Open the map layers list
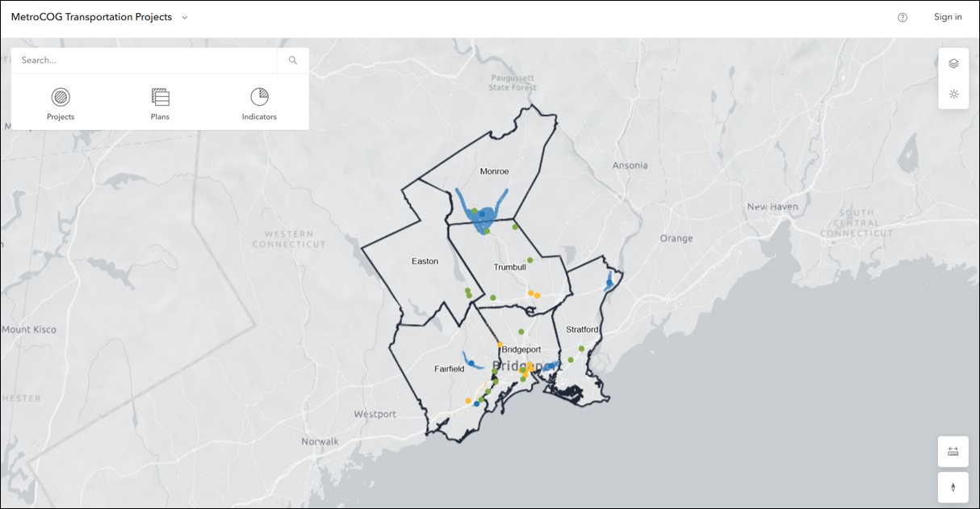 [x=953, y=64]
